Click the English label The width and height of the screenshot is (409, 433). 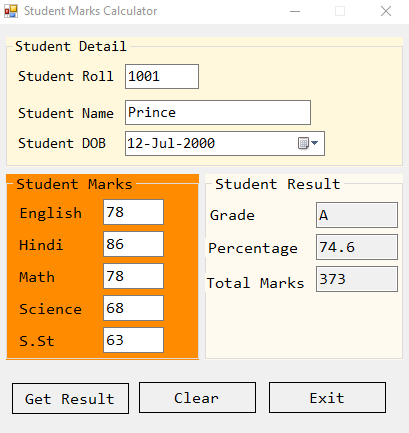pyautogui.click(x=50, y=213)
